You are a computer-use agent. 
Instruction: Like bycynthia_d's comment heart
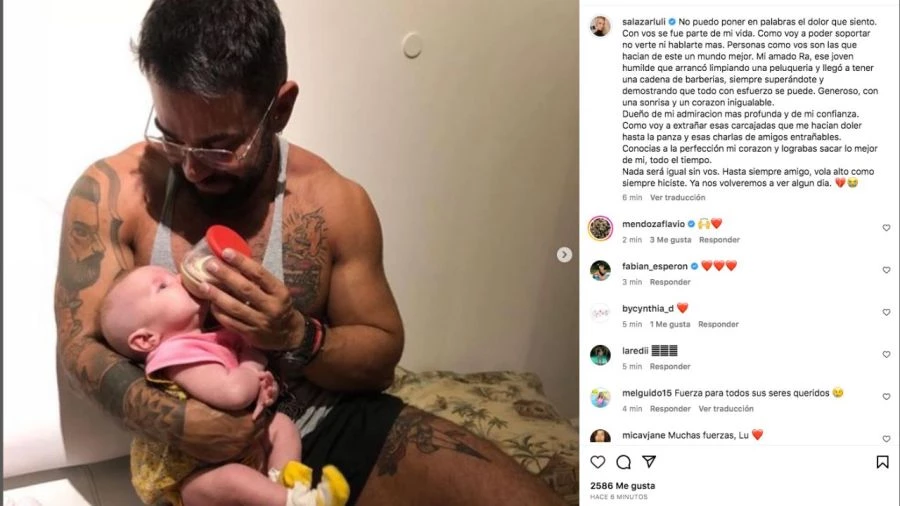coord(886,312)
